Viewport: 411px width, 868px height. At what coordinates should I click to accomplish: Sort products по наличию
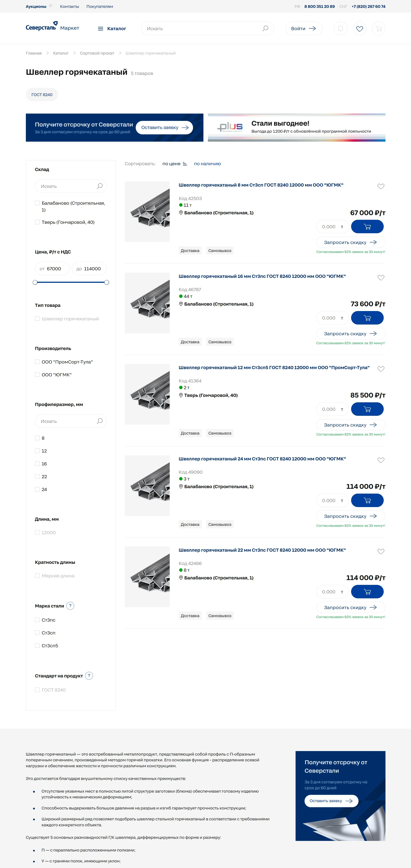pyautogui.click(x=207, y=164)
